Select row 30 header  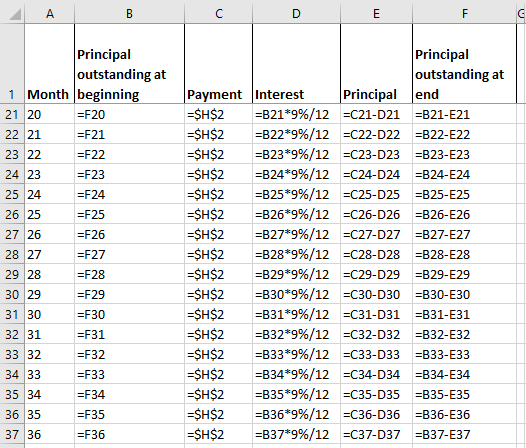point(12,294)
